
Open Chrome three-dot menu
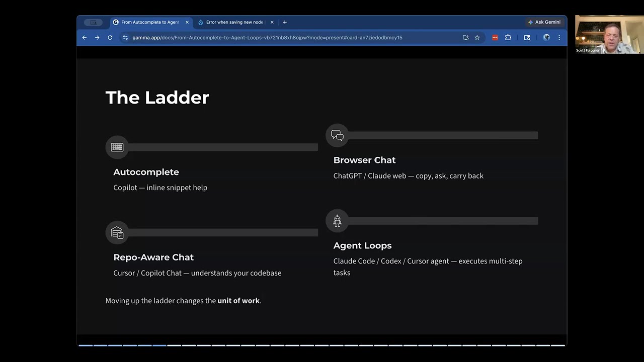click(559, 37)
